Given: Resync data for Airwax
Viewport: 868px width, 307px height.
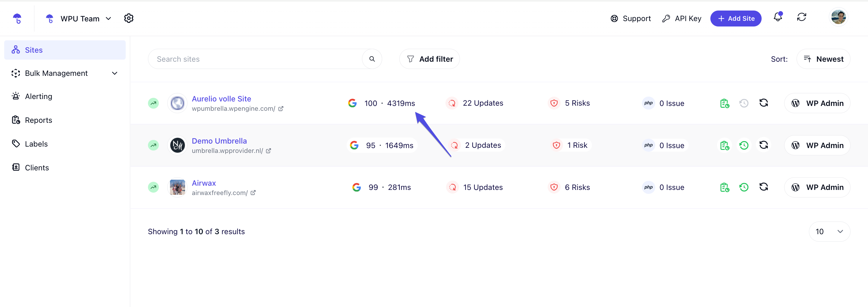Looking at the screenshot, I should pyautogui.click(x=763, y=187).
